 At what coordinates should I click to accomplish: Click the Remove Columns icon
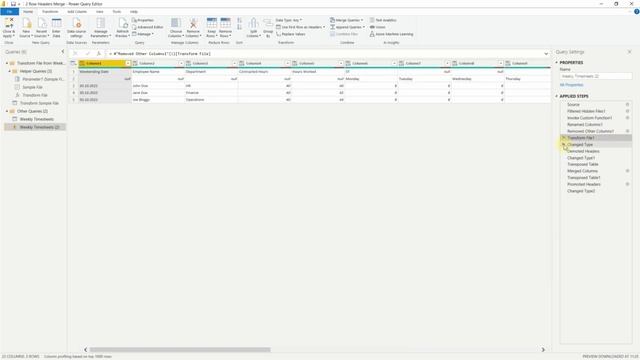tap(193, 27)
